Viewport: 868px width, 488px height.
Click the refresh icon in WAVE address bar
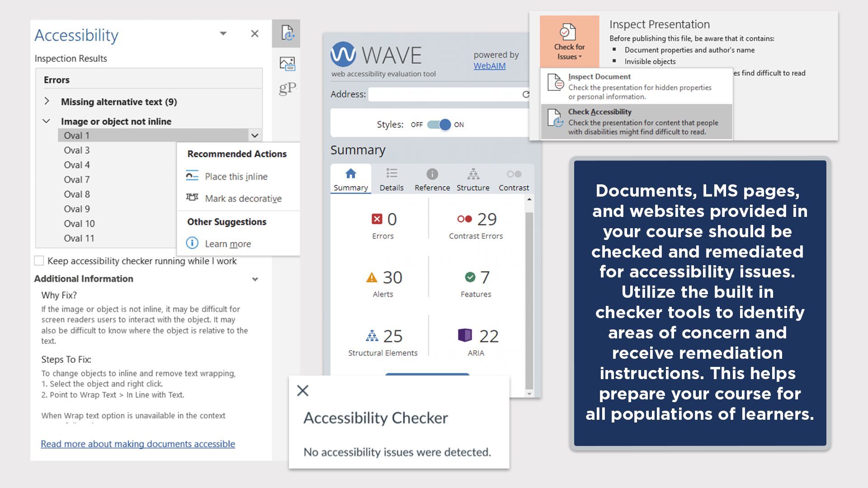(526, 94)
